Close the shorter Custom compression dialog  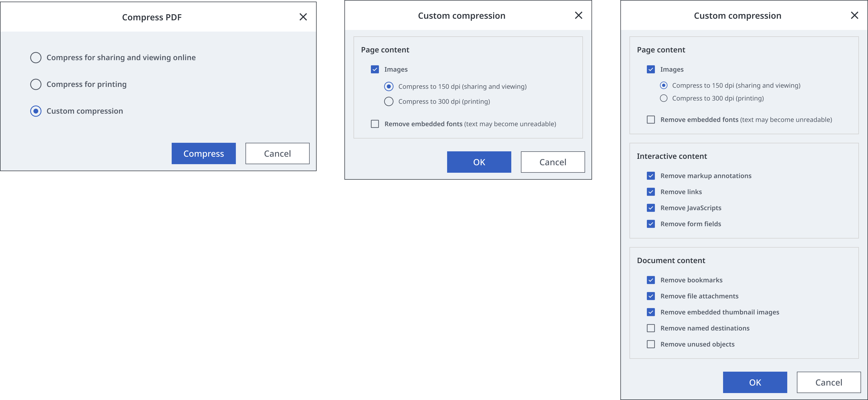[578, 16]
